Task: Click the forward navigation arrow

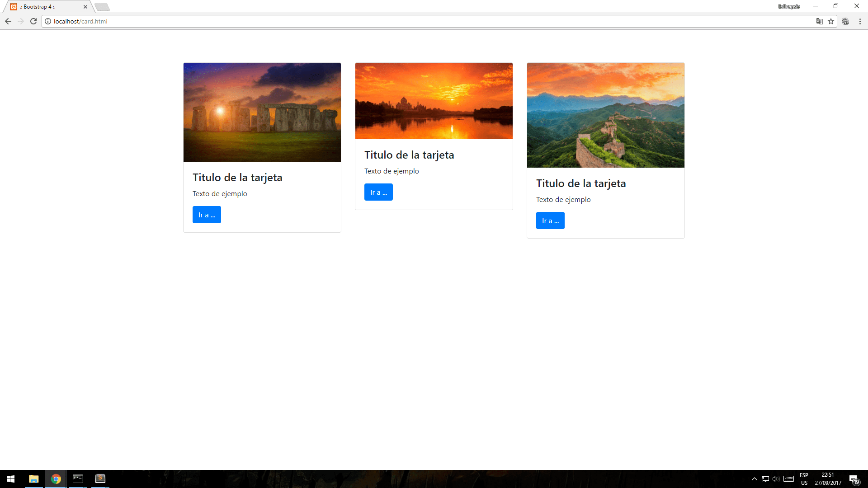Action: (x=21, y=21)
